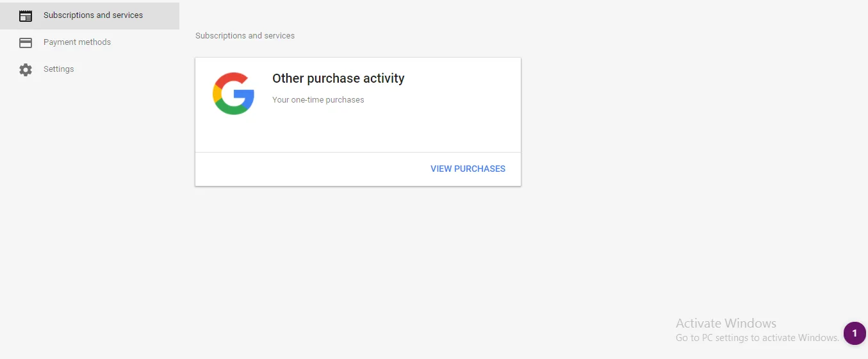Click the Other purchase activity title
The width and height of the screenshot is (868, 359).
point(338,78)
